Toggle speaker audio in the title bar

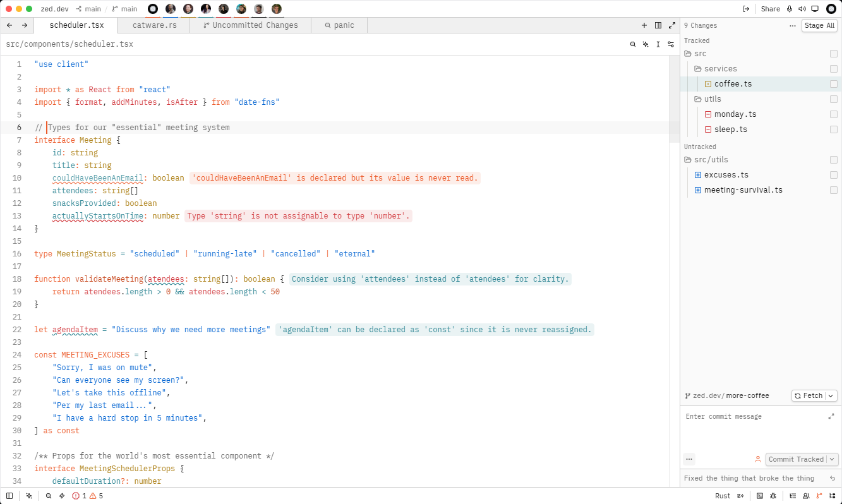(802, 9)
